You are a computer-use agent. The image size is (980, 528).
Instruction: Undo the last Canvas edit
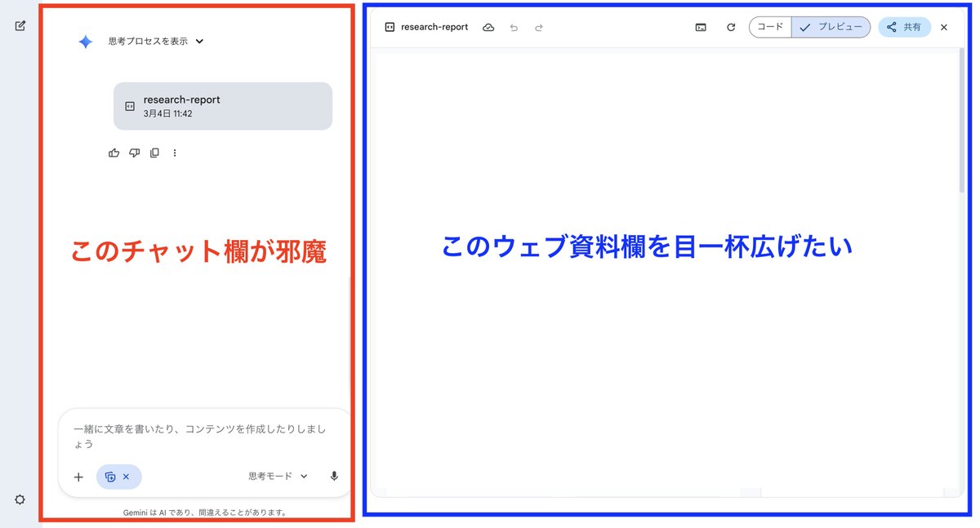[x=514, y=27]
